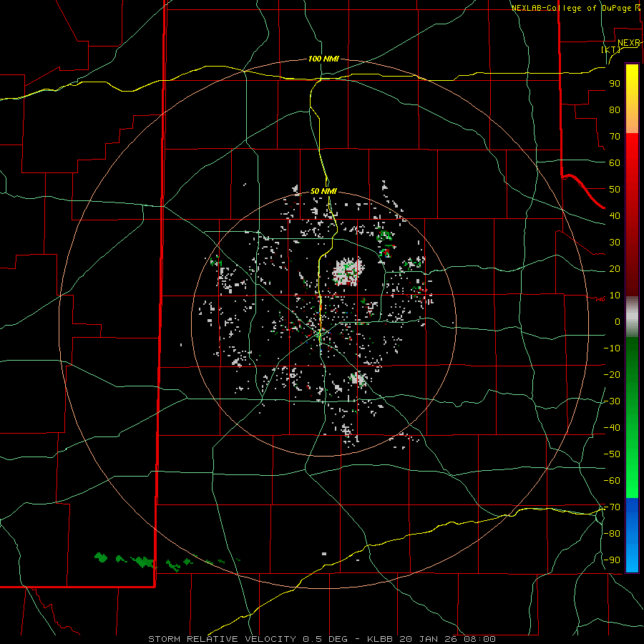Viewport: 644px width, 644px height.
Task: Click the 50 value on the velocity scale
Action: coord(615,190)
